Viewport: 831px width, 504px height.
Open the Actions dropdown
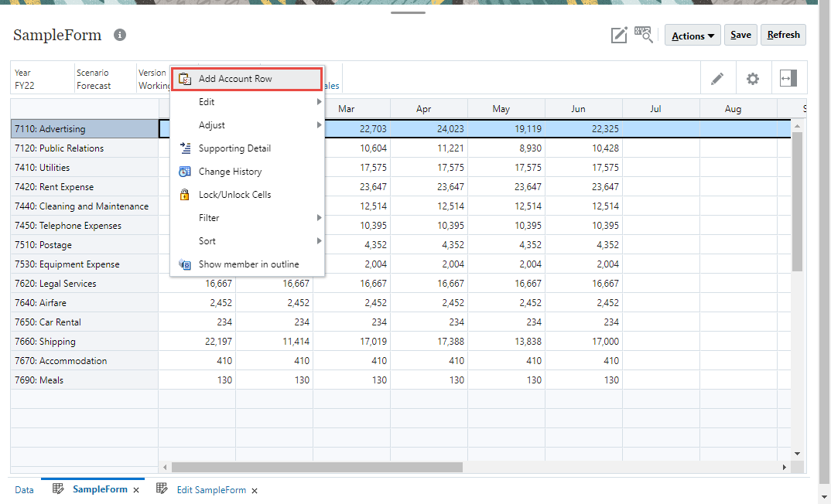click(x=692, y=34)
